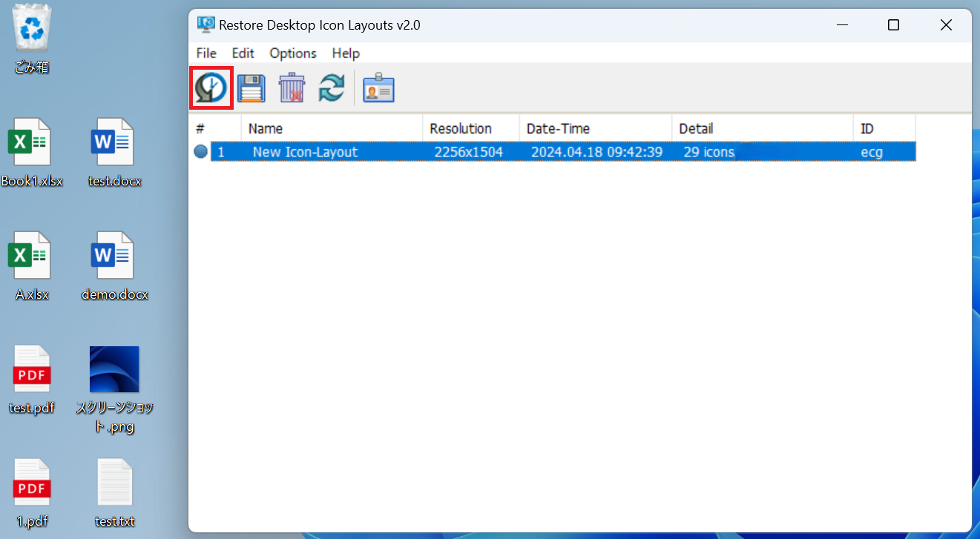The image size is (980, 539).
Task: Click the Name column header
Action: (x=332, y=128)
